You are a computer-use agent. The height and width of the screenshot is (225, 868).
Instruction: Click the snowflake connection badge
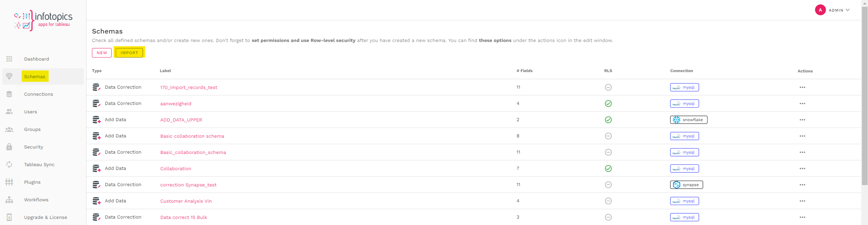[688, 120]
